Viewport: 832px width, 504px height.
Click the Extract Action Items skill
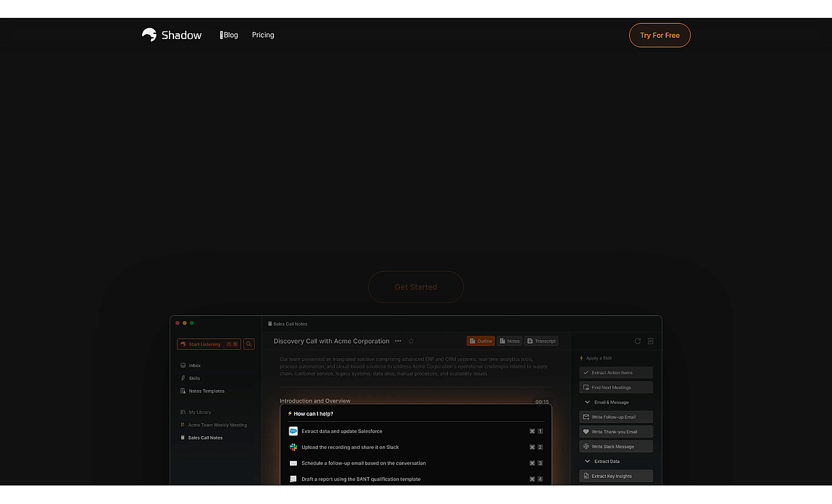616,372
